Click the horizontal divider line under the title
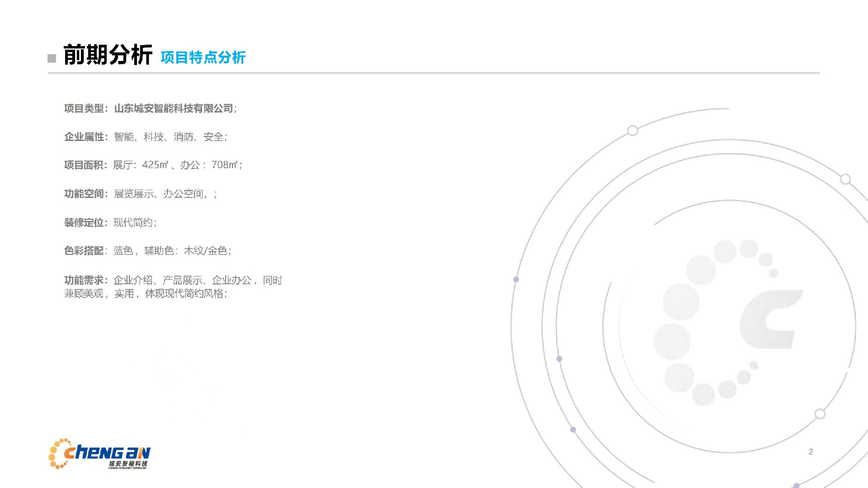 (433, 73)
